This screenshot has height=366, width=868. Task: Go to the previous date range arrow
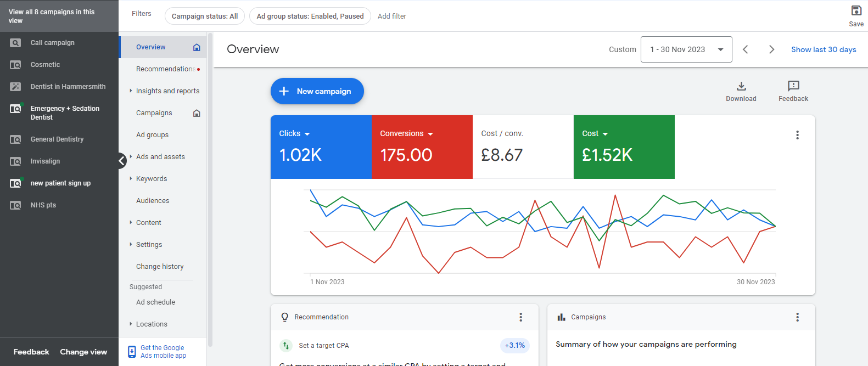pos(745,49)
